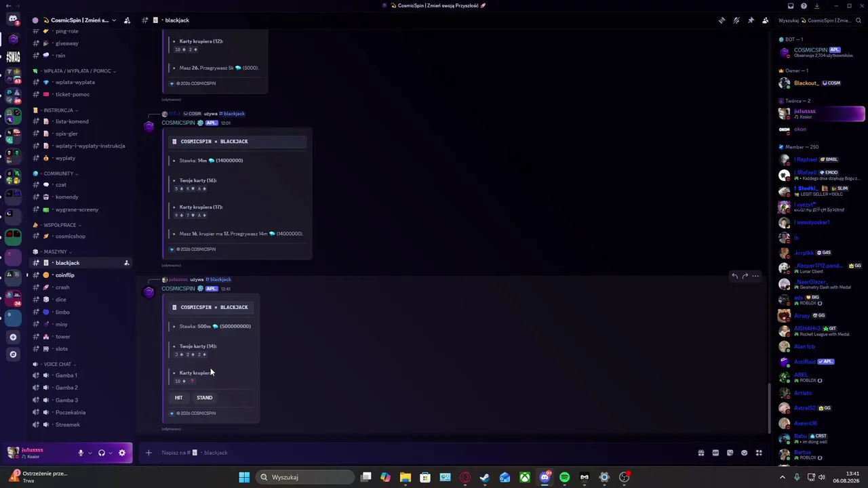Open the pinned messages pin icon

coord(751,20)
